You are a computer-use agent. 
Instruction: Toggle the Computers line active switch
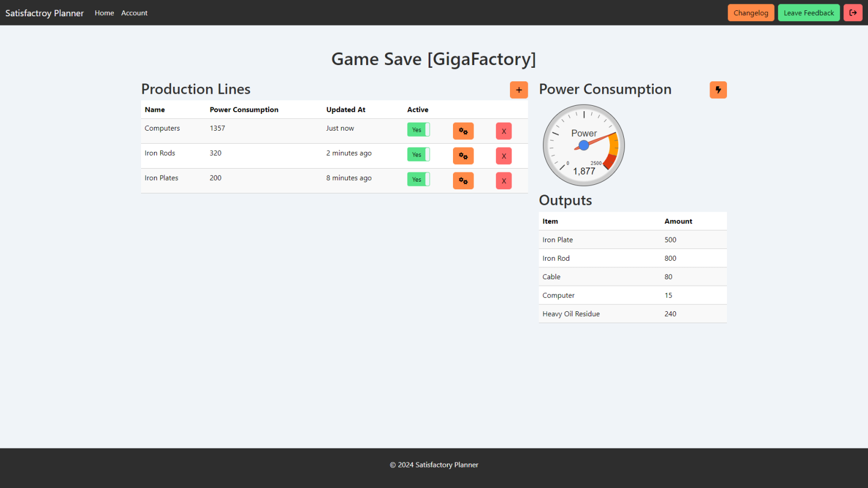pyautogui.click(x=418, y=130)
